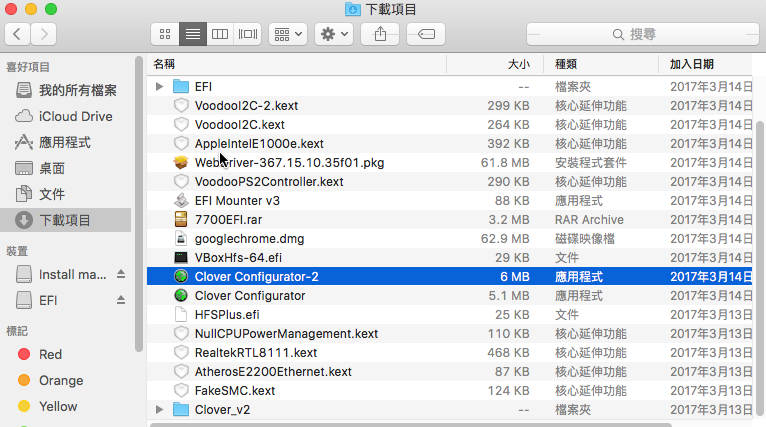The image size is (766, 427).
Task: Select the Clover_v2 folder icon
Action: pyautogui.click(x=181, y=409)
